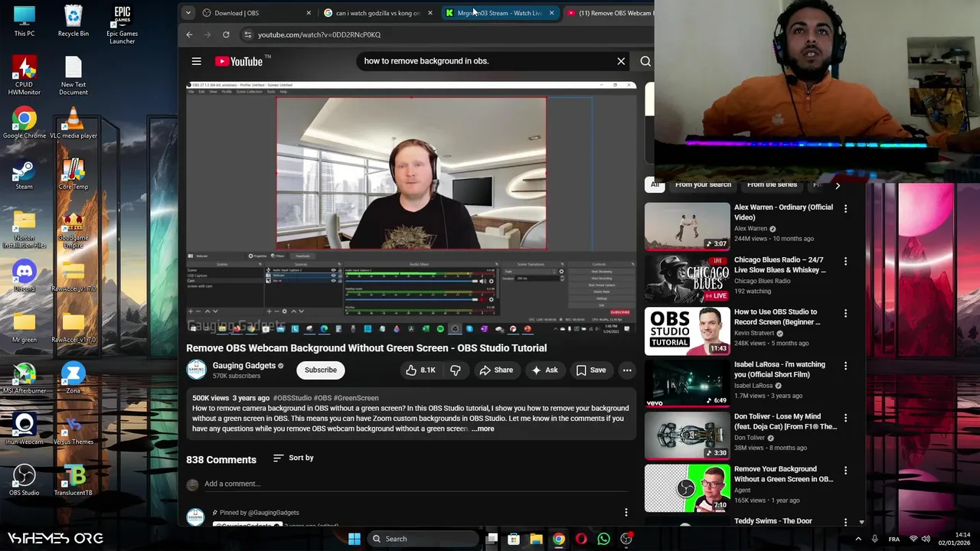Open the YouTube hamburger guide menu
This screenshot has height=551, width=980.
pos(196,61)
